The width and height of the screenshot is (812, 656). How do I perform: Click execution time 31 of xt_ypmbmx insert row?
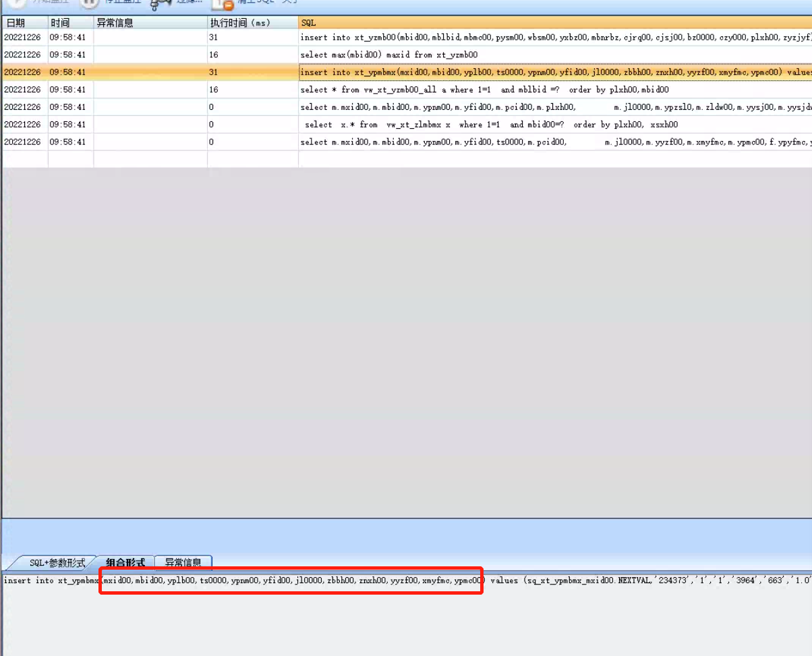253,72
